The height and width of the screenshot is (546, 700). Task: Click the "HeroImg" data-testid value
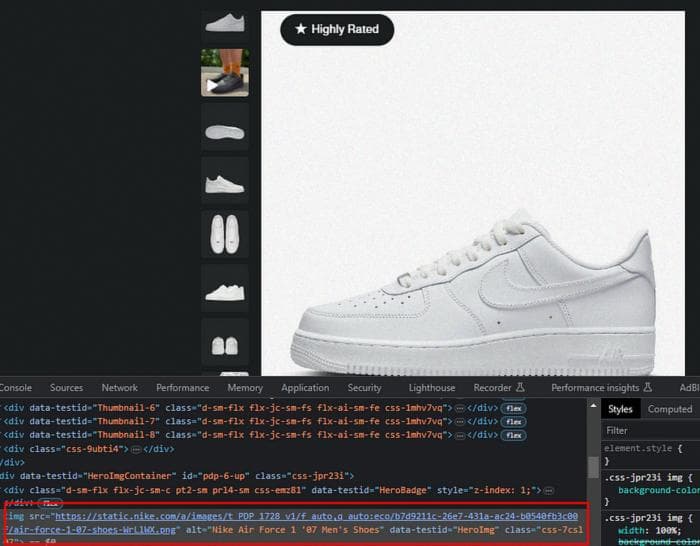click(x=476, y=530)
